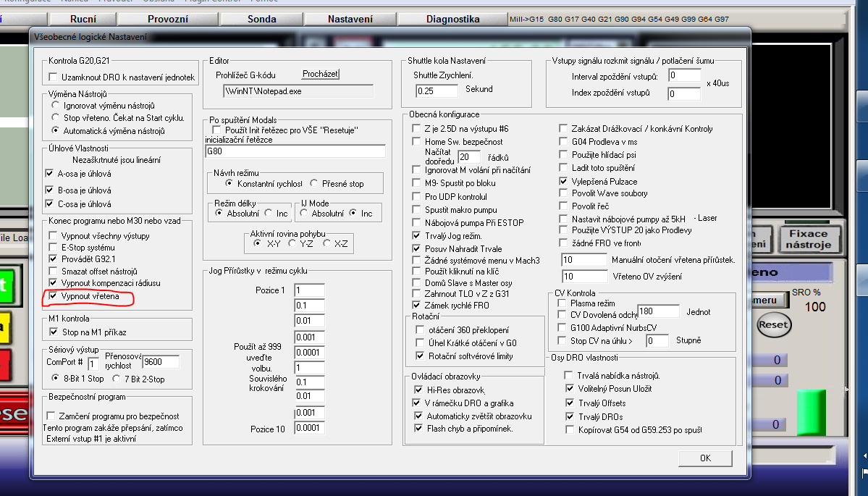The width and height of the screenshot is (868, 496).
Task: Enable the Plasma režim checkbox
Action: pos(563,303)
